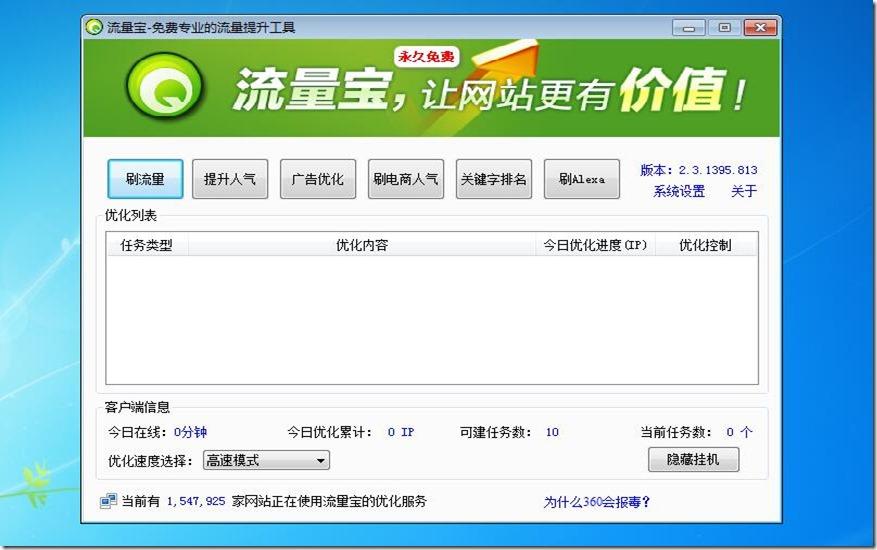Click the 永久免费 badge
Viewport: 877px width, 550px height.
coord(426,57)
